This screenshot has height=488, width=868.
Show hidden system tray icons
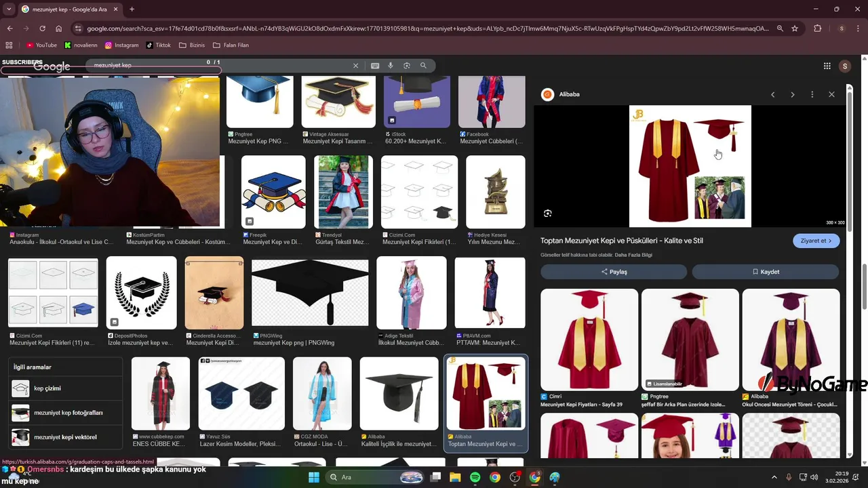point(774,477)
